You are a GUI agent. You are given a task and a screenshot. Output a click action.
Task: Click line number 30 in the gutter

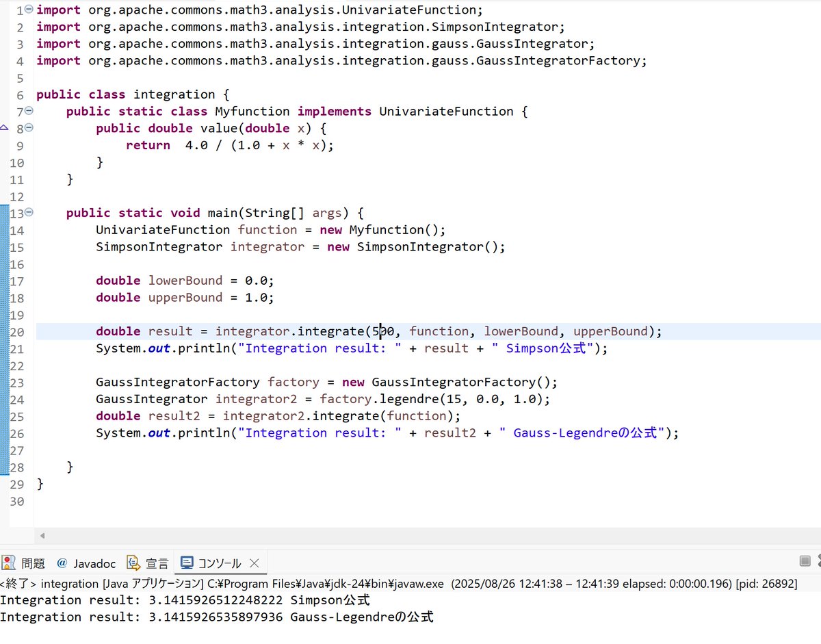(x=17, y=501)
